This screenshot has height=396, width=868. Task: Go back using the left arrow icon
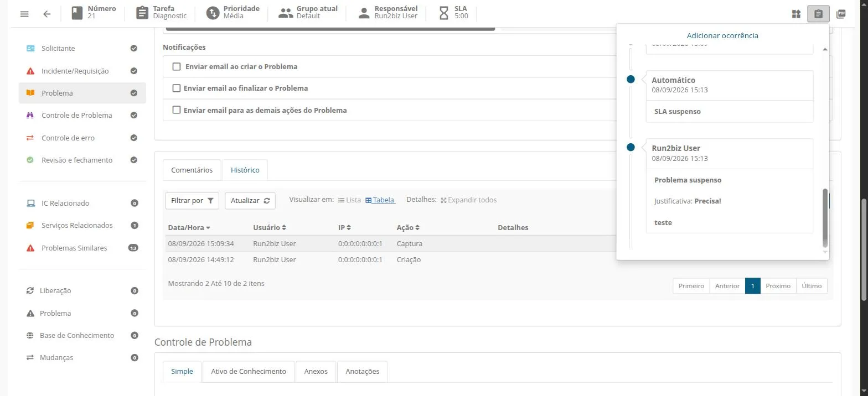[x=47, y=14]
